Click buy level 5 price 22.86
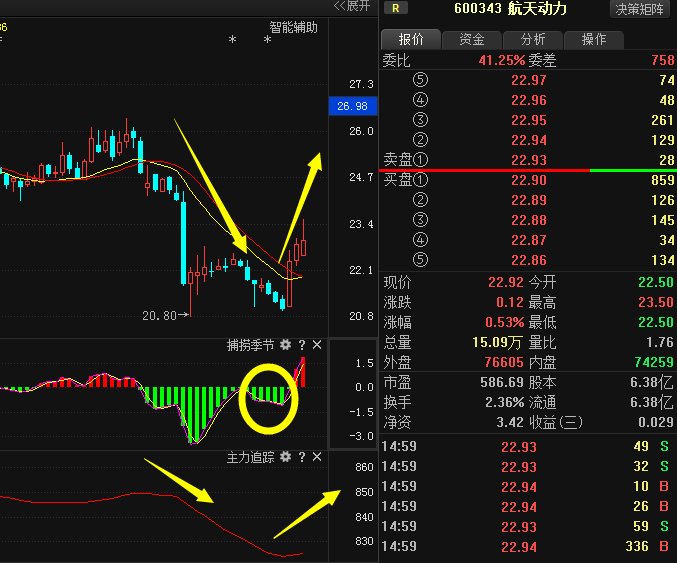 click(x=529, y=260)
